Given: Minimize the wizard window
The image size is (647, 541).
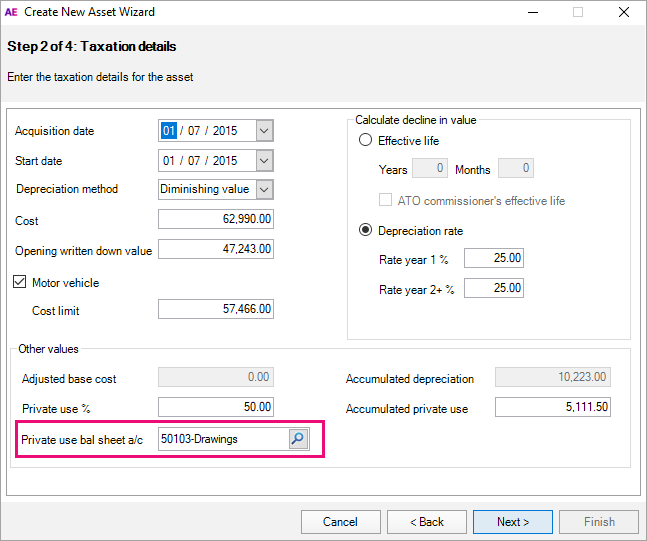Looking at the screenshot, I should (531, 12).
